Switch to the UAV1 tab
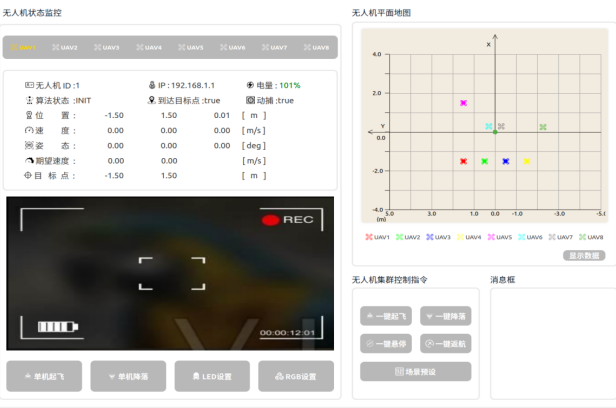Image resolution: width=616 pixels, height=408 pixels. [23, 48]
